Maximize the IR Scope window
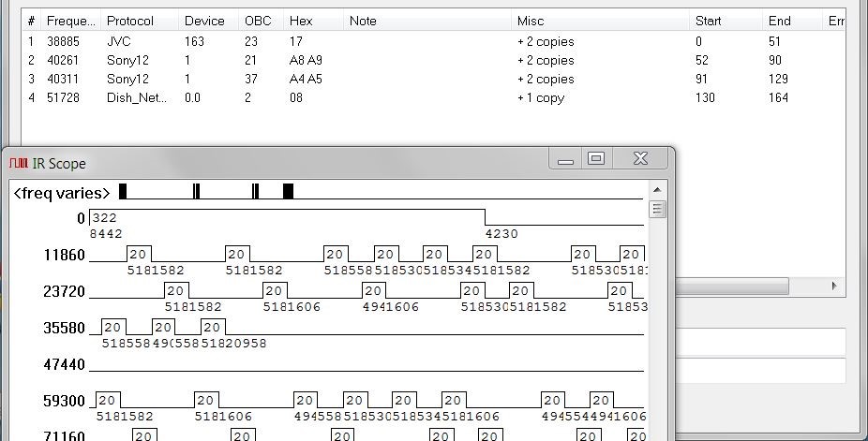The height and width of the screenshot is (441, 868). [x=596, y=160]
